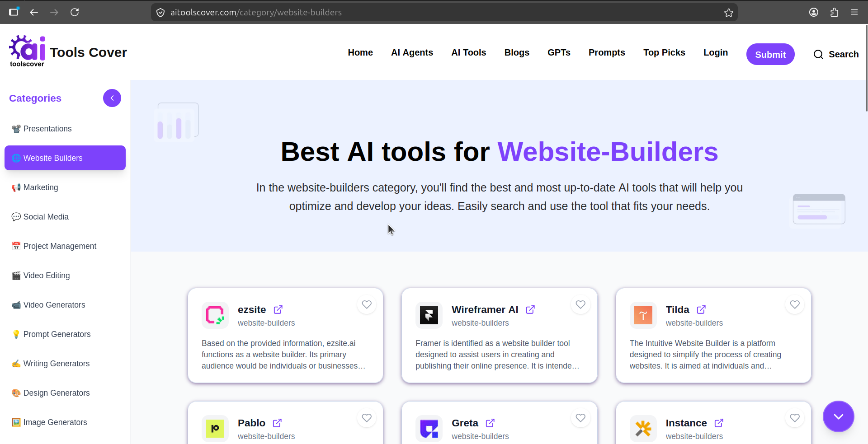This screenshot has width=868, height=444.
Task: Favorite Pablo with the heart icon
Action: [x=367, y=418]
